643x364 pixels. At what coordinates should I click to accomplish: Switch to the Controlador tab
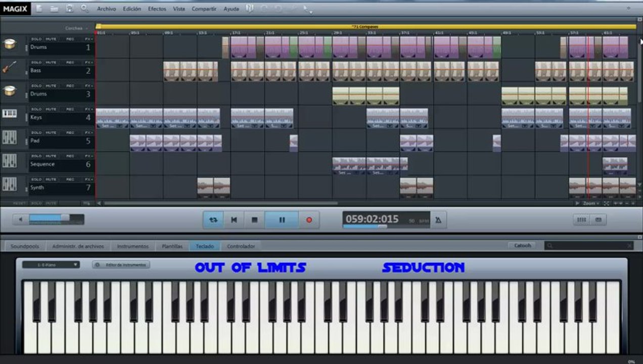[241, 246]
